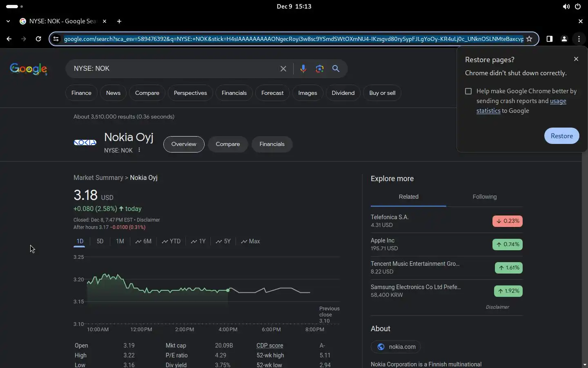The width and height of the screenshot is (588, 368).
Task: Select the Buy or sell chip
Action: (382, 93)
